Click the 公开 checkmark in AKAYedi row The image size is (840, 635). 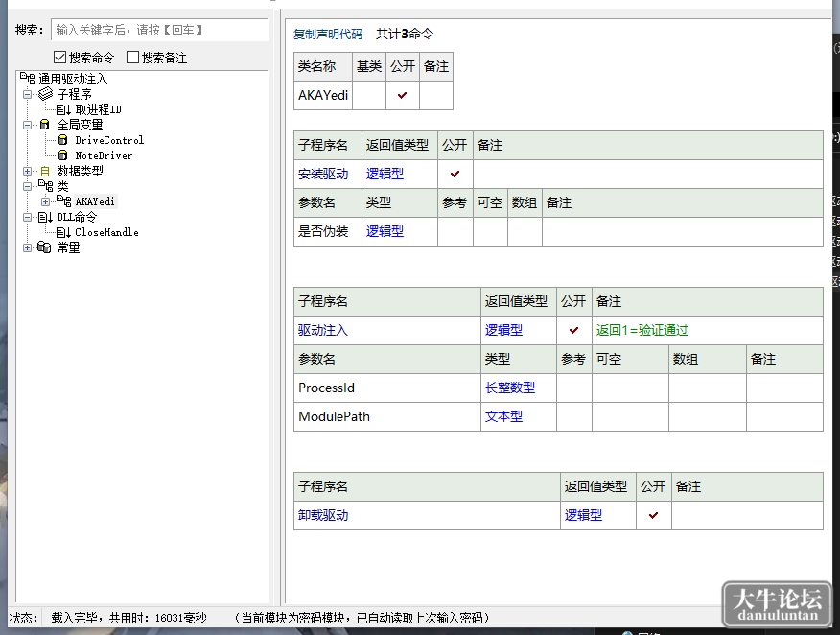click(x=403, y=95)
